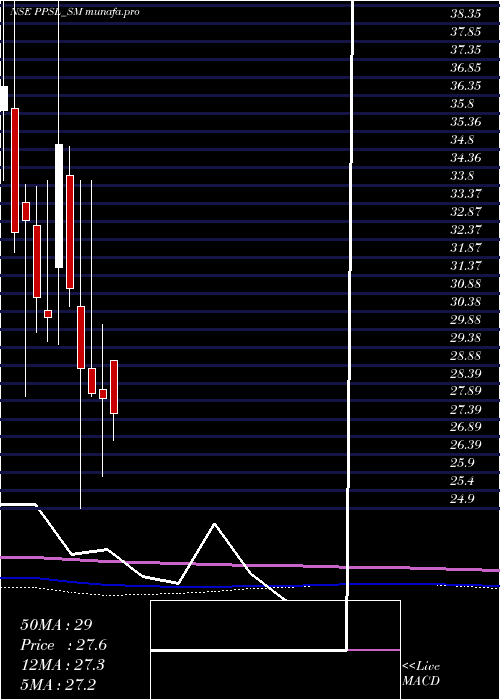Select the 25.9 axis label
This screenshot has height=700, width=500.
462,463
